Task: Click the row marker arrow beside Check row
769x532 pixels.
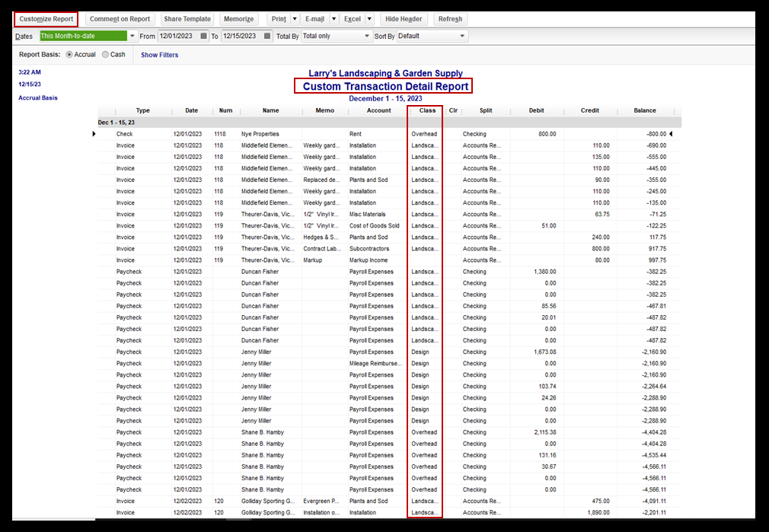Action: (x=94, y=134)
